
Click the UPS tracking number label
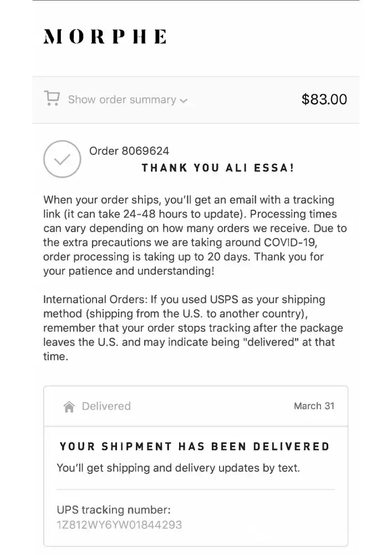114,509
